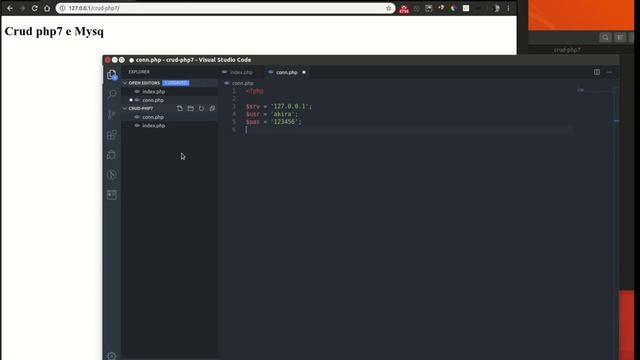Click the colorful extension icon in browser toolbar
The height and width of the screenshot is (360, 640).
(x=453, y=8)
